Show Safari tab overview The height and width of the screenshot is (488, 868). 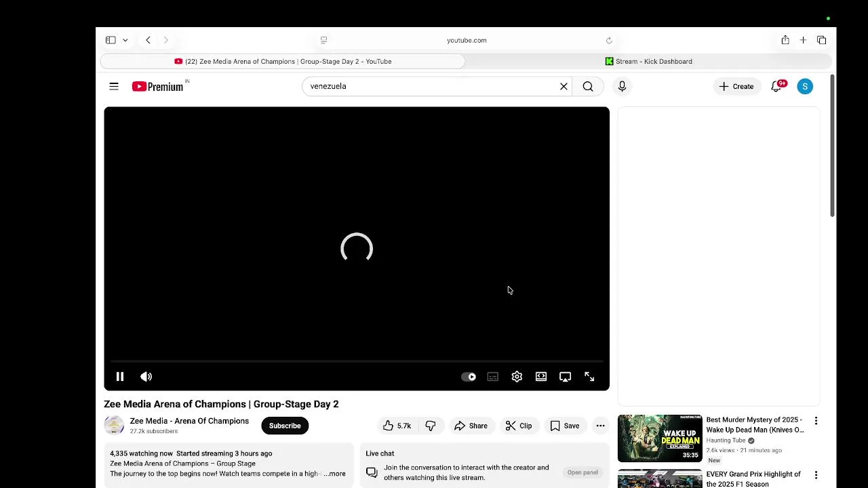(x=821, y=40)
